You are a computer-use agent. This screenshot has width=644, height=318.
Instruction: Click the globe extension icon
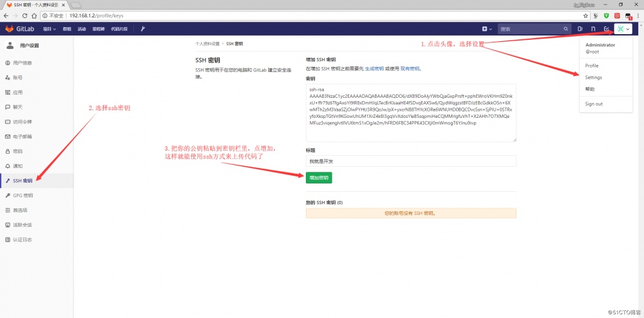596,15
